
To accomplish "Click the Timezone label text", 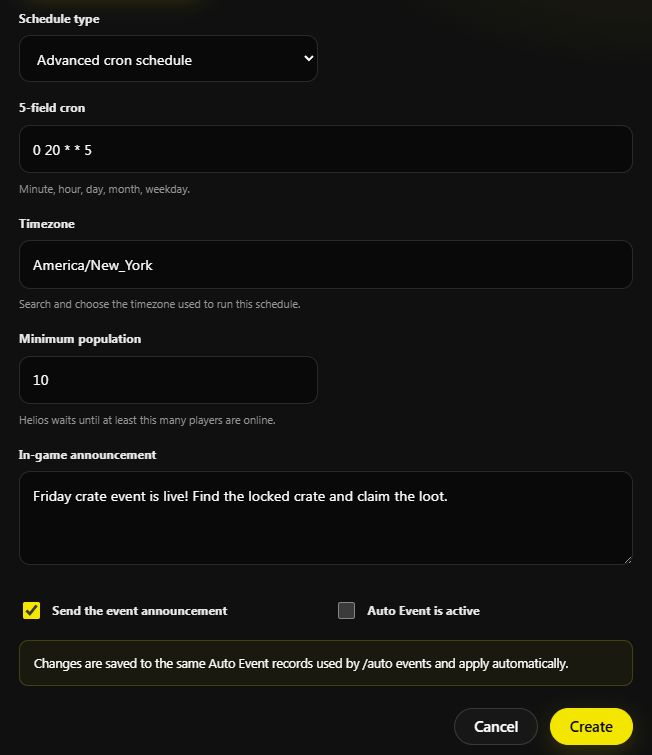I will (x=47, y=224).
